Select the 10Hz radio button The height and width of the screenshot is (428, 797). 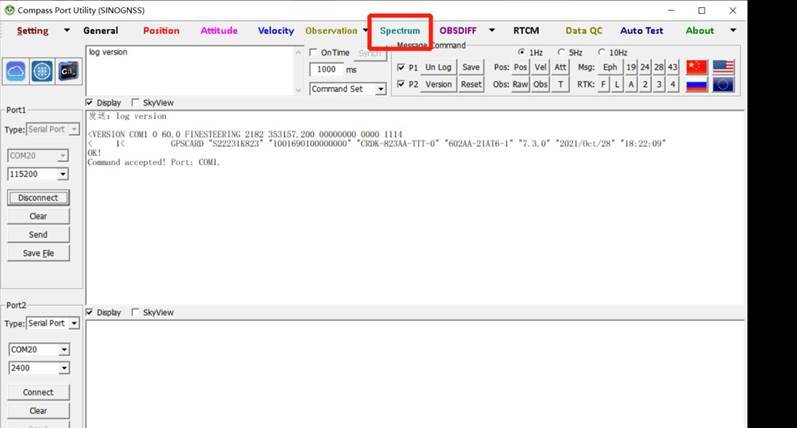pyautogui.click(x=602, y=52)
